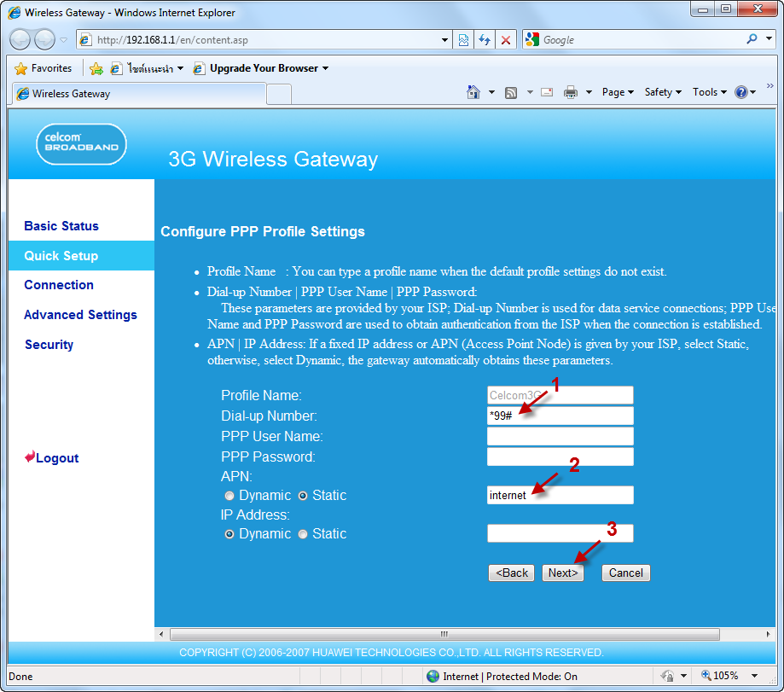Log out via the Logout link
784x692 pixels.
[52, 457]
